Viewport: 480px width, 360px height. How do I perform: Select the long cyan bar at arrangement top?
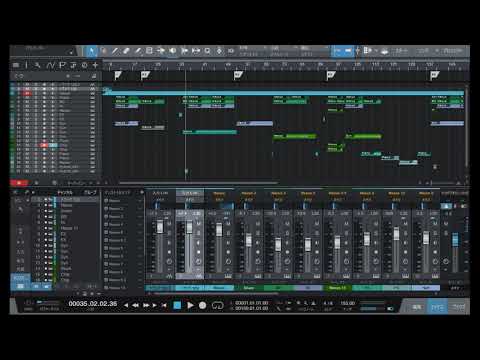[283, 93]
